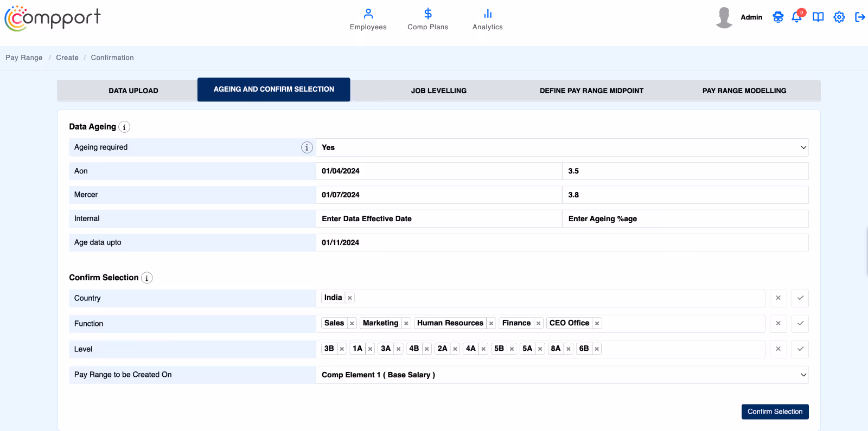Image resolution: width=868 pixels, height=431 pixels.
Task: Remove the Finance function tag
Action: pos(539,324)
